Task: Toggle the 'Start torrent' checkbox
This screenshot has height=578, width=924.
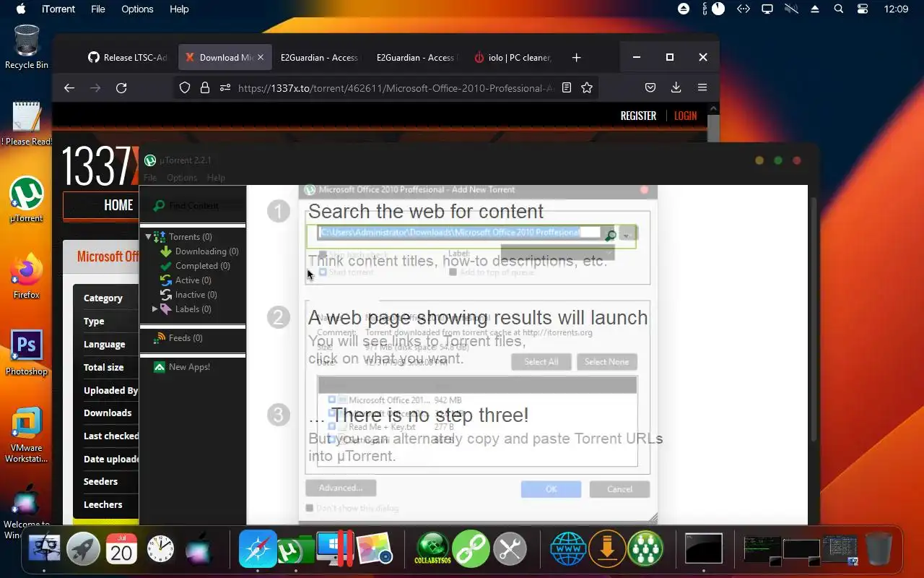Action: 323,272
